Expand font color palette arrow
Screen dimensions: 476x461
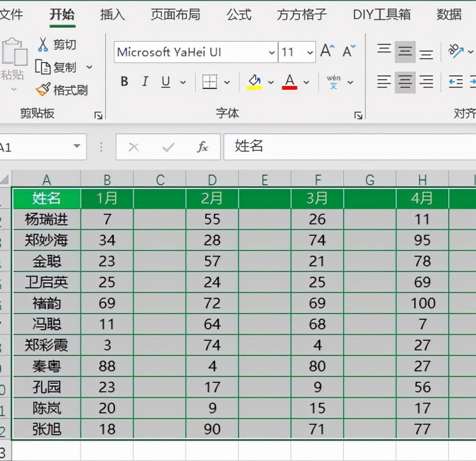[306, 82]
